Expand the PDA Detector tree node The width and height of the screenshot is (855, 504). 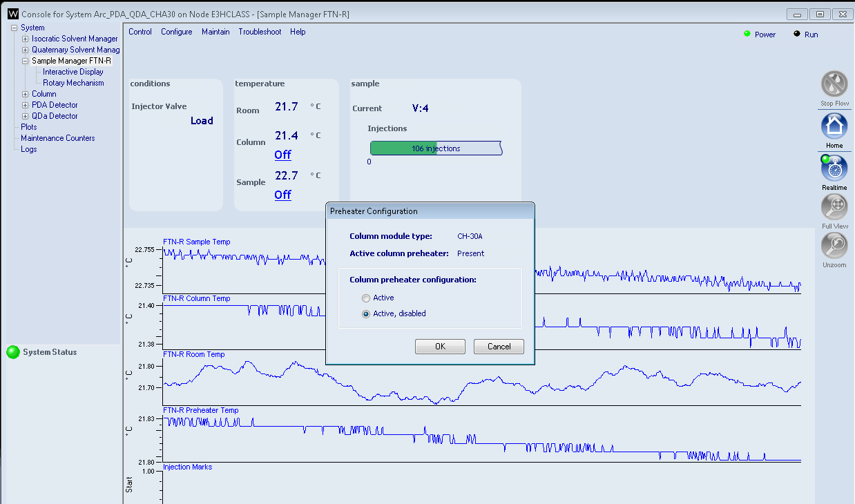tap(26, 106)
